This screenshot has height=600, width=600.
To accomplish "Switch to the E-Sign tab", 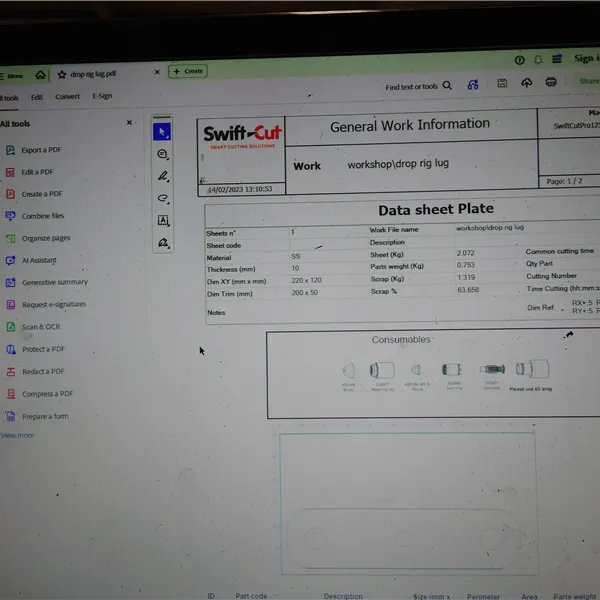I will [x=102, y=96].
